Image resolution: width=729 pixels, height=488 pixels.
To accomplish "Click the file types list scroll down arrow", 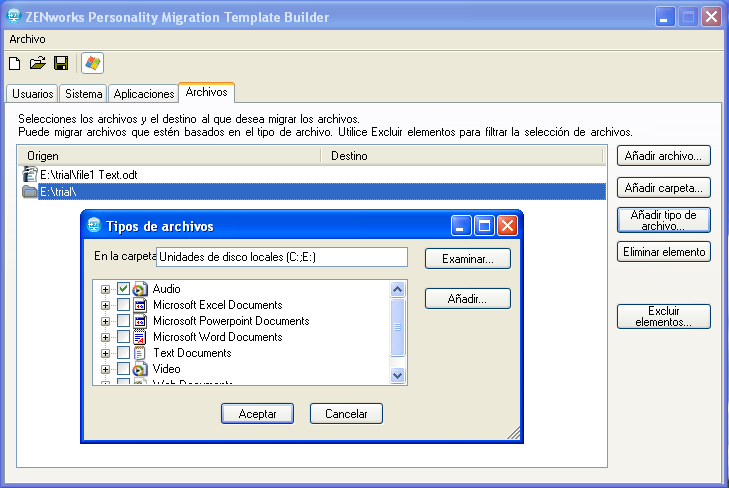I will [398, 375].
